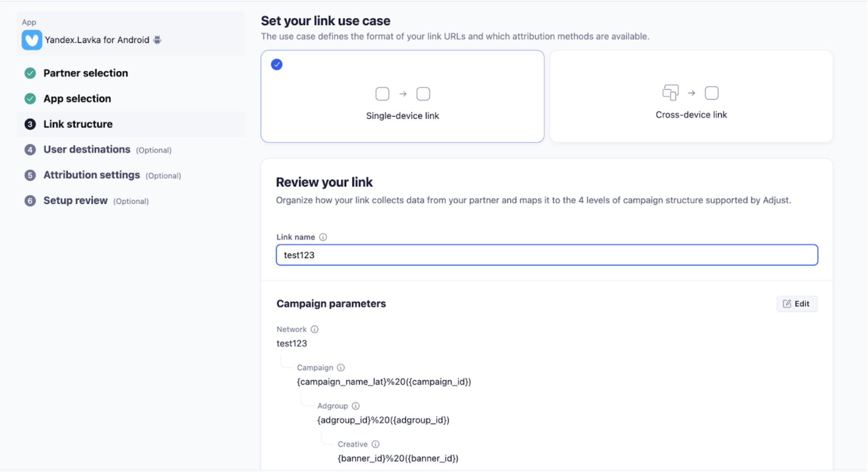
Task: Click the Network info icon
Action: (x=315, y=329)
